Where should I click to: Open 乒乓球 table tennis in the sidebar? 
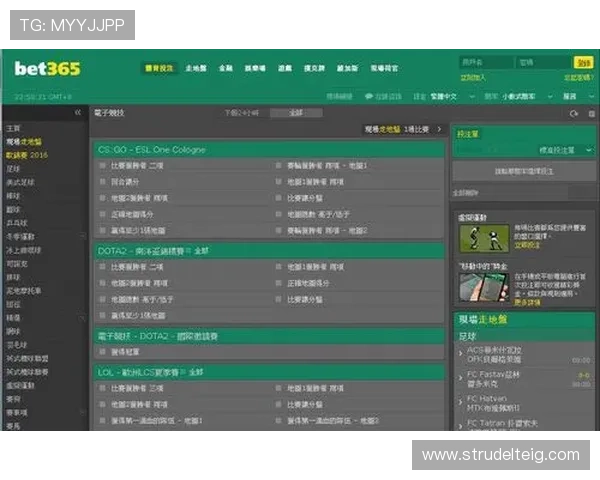[17, 223]
